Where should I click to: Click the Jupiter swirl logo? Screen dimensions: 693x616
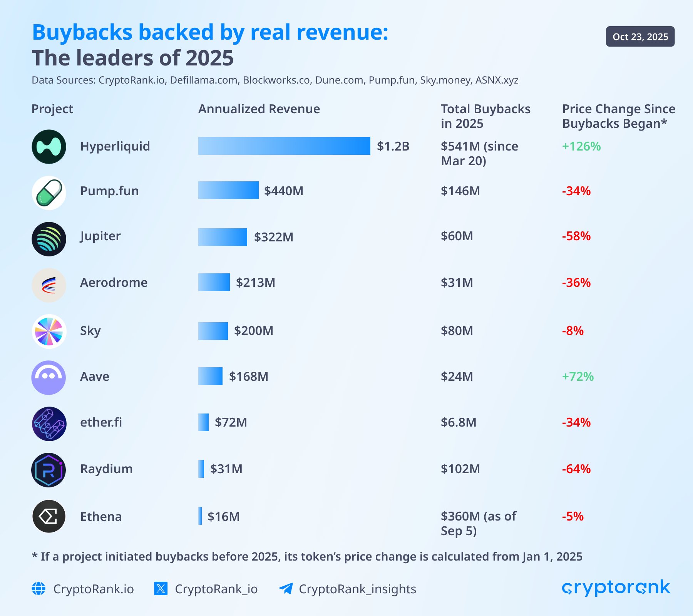tap(49, 239)
